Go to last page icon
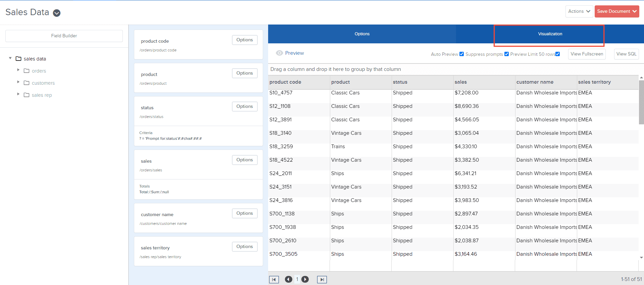The height and width of the screenshot is (285, 644). click(x=322, y=279)
